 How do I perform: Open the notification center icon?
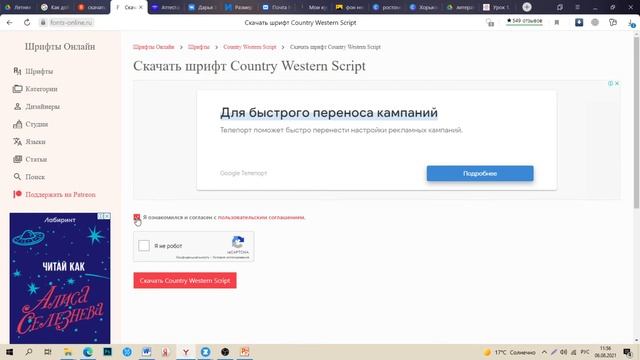click(x=628, y=352)
